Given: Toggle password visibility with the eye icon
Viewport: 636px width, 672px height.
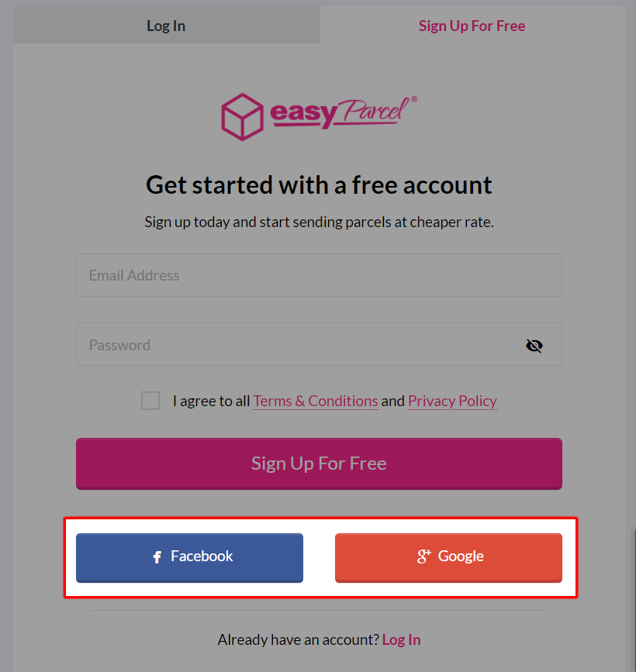Looking at the screenshot, I should (x=534, y=345).
